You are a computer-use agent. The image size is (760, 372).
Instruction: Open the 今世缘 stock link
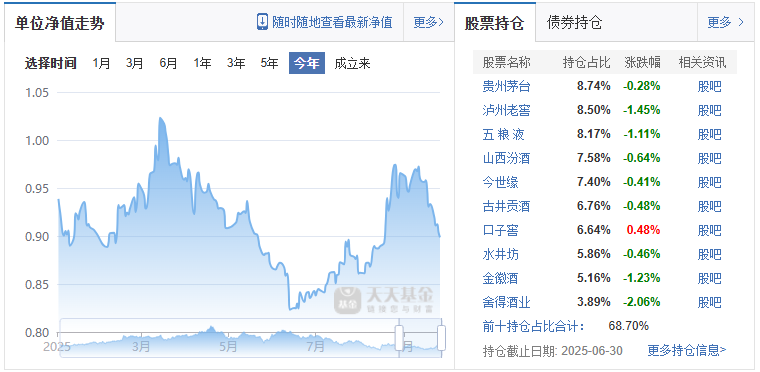pyautogui.click(x=501, y=182)
